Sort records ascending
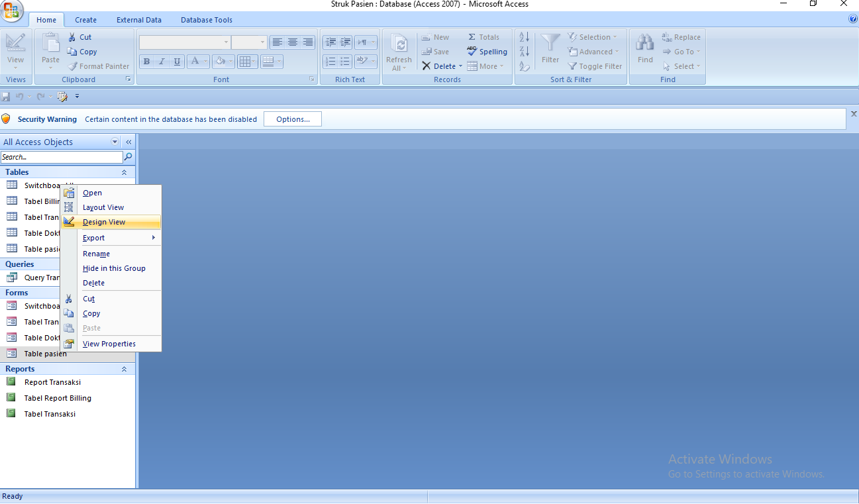This screenshot has height=504, width=859. [x=524, y=36]
